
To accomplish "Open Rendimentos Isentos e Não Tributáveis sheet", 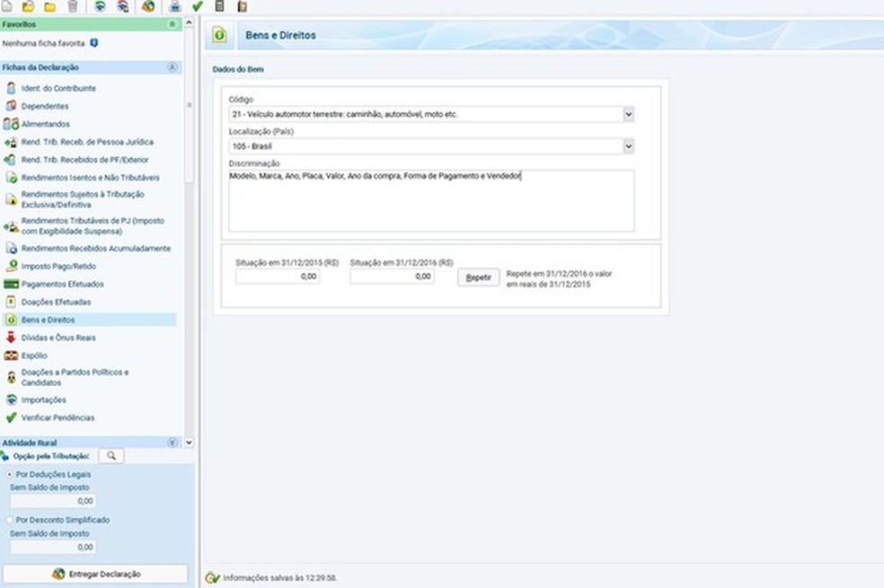I will point(90,178).
